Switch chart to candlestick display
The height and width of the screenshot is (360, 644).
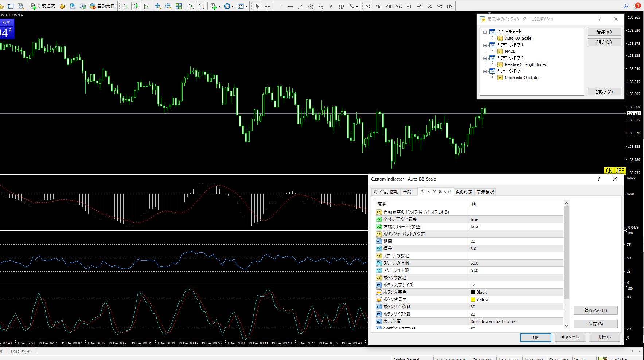coord(136,6)
